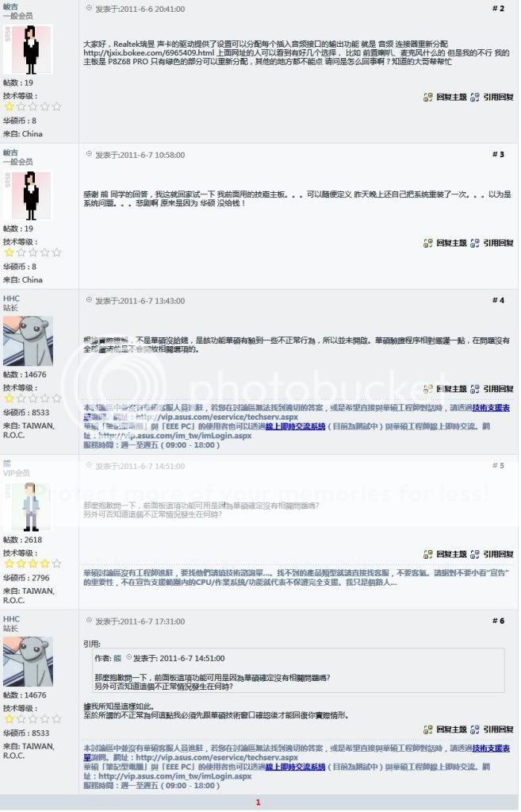Click the 引用回复 icon in post #4
This screenshot has height=812, width=521.
[x=474, y=389]
